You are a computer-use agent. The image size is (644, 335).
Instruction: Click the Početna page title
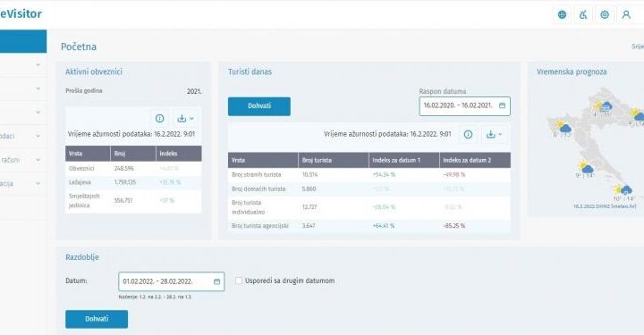coord(79,46)
